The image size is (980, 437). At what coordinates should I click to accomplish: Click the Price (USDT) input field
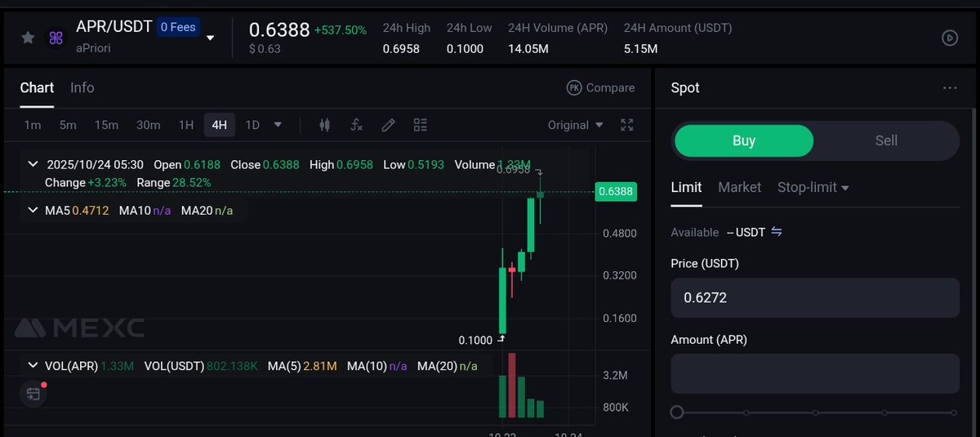tap(815, 298)
